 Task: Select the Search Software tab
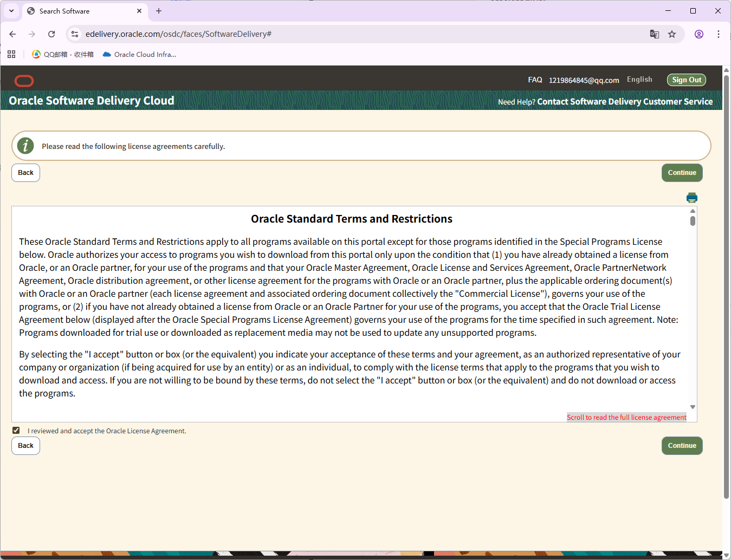85,11
